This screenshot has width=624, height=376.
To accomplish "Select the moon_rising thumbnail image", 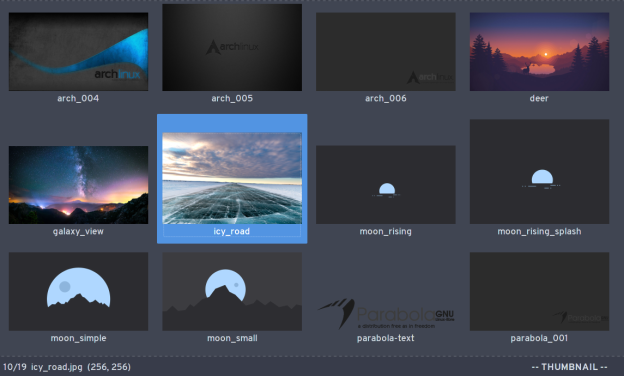I will coord(386,185).
